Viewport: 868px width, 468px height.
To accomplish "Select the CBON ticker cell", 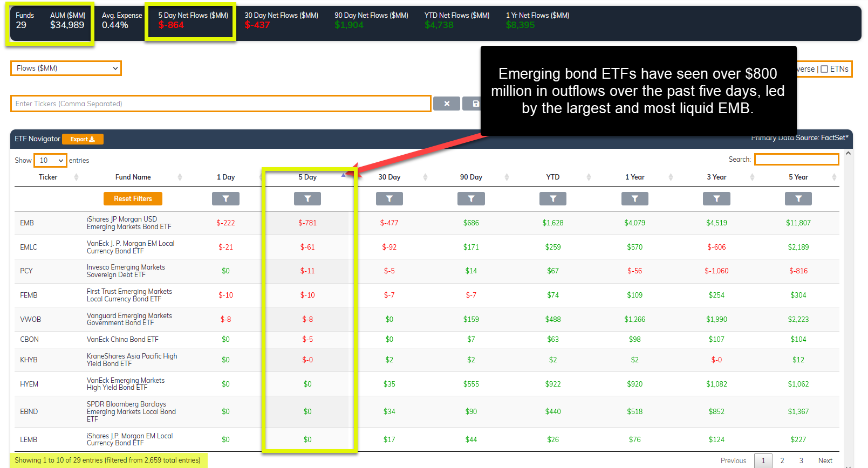I will [x=29, y=339].
